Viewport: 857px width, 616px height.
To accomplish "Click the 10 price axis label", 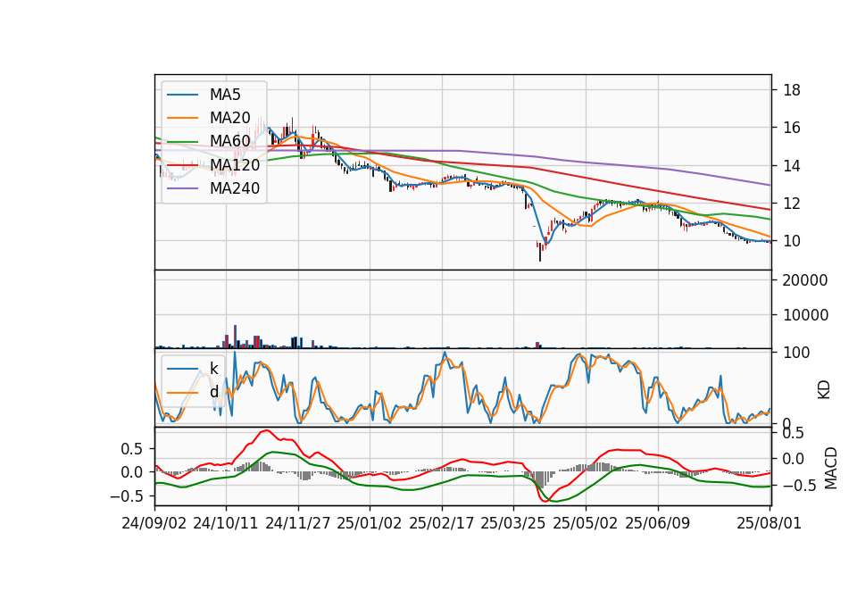I will (x=792, y=241).
